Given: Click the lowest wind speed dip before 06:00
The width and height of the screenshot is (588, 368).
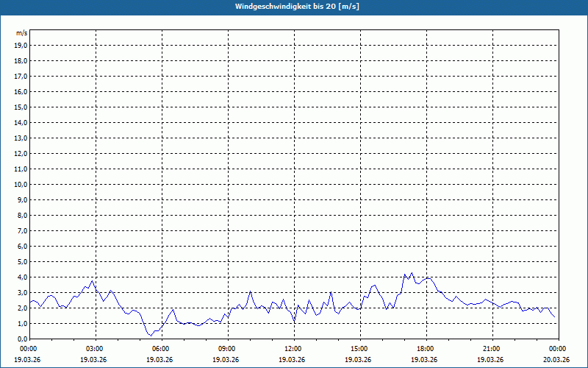Looking at the screenshot, I should point(151,336).
